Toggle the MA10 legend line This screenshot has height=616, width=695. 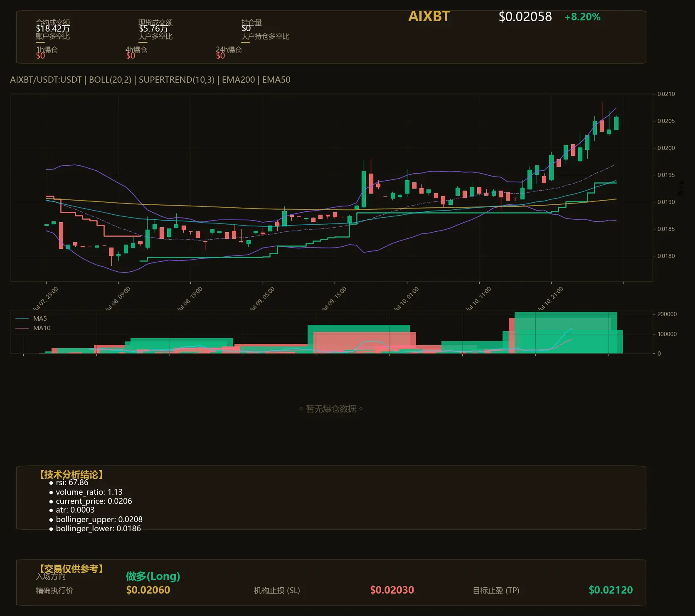point(33,328)
